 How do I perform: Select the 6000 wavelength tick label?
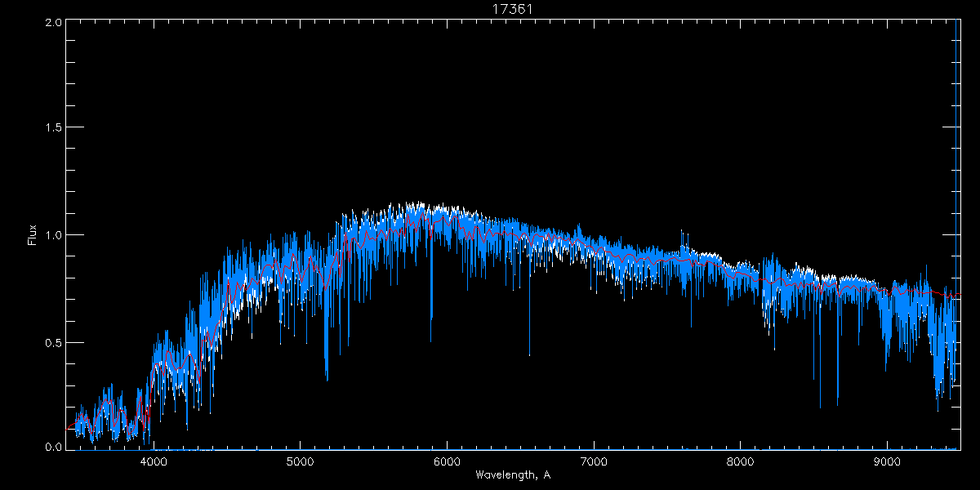point(447,460)
